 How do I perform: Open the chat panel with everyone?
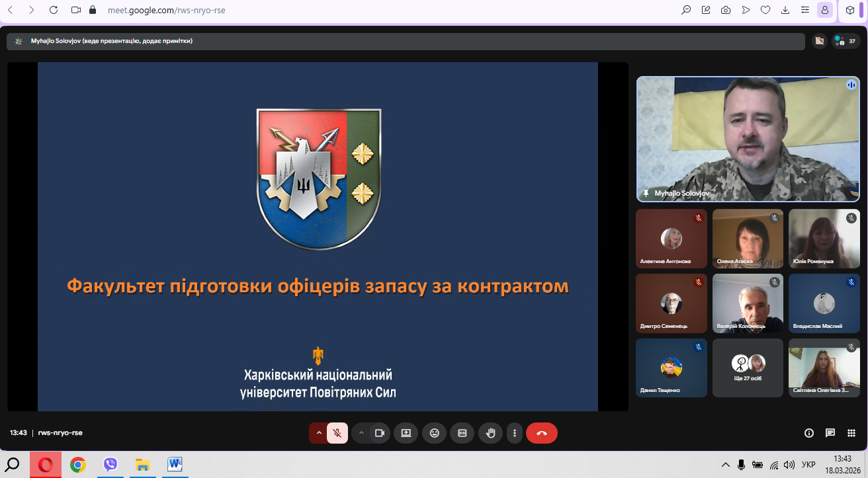pos(830,433)
